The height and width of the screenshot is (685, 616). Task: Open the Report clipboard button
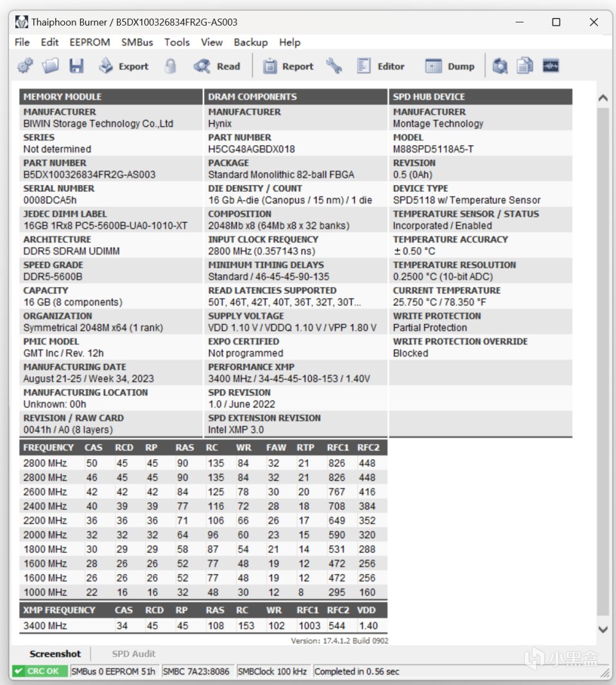(288, 66)
